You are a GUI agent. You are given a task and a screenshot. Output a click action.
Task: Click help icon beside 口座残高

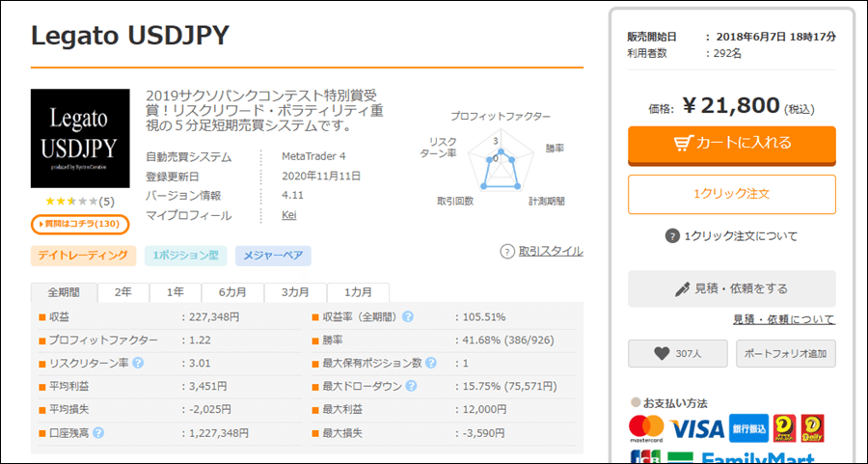coord(98,432)
